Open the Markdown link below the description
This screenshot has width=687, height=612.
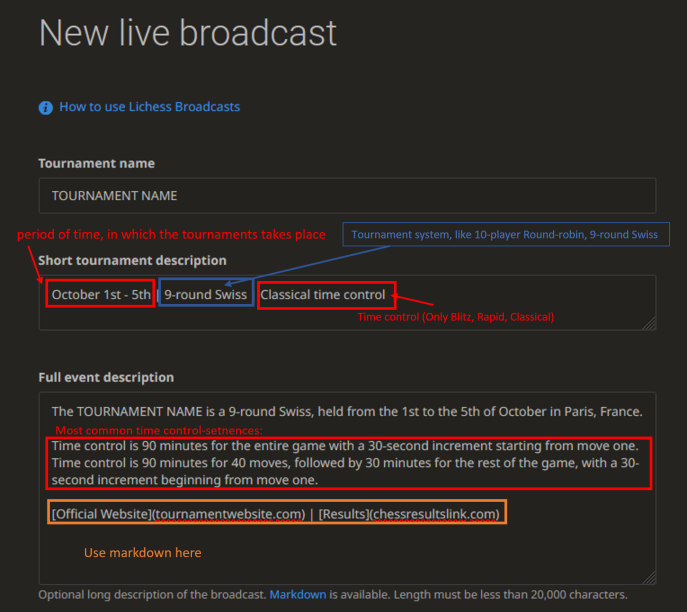(x=295, y=594)
